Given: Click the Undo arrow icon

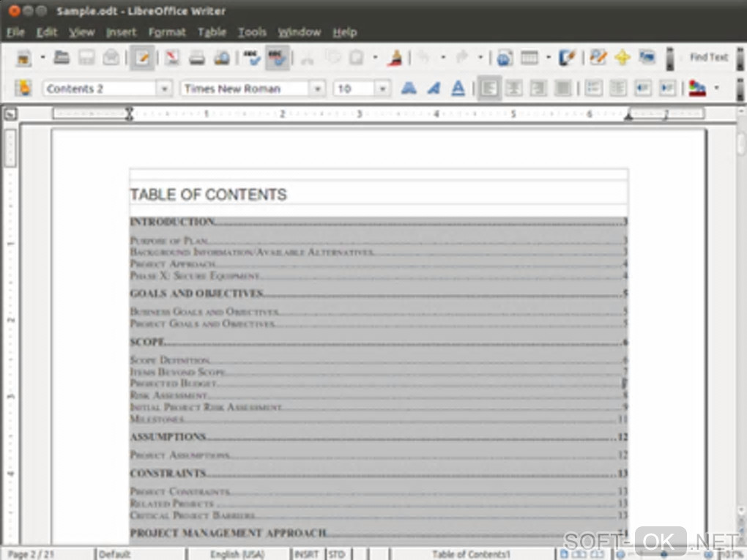Looking at the screenshot, I should (423, 58).
